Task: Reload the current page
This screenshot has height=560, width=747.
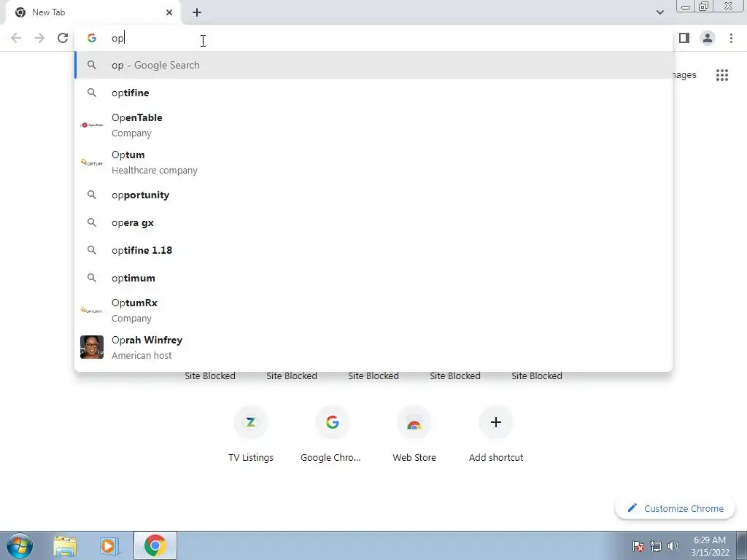Action: click(x=63, y=38)
